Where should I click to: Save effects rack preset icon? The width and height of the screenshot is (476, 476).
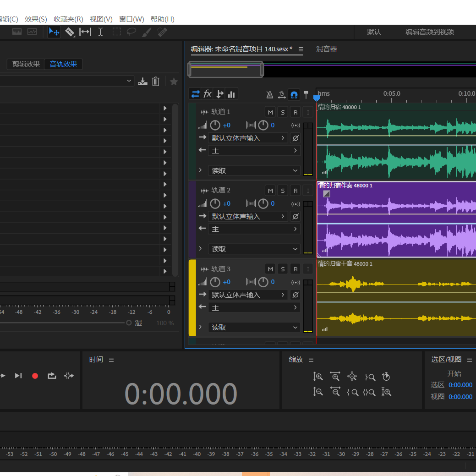click(142, 82)
